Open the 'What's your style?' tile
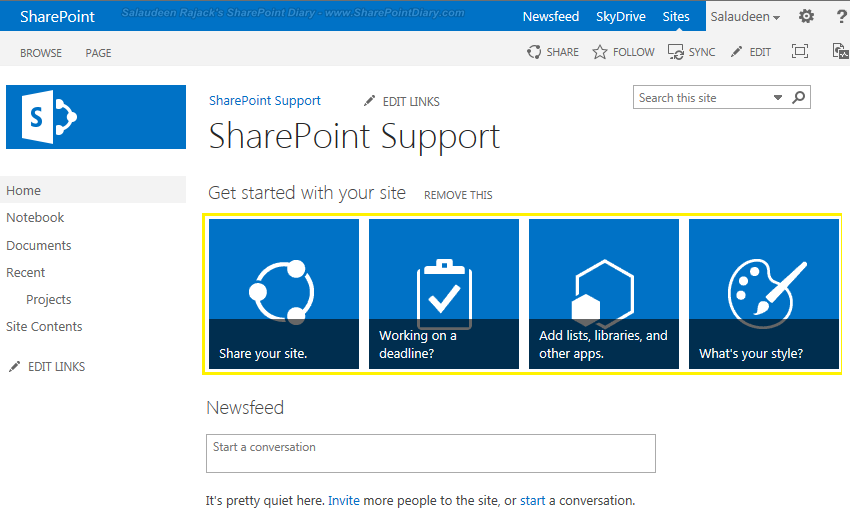 [x=764, y=294]
